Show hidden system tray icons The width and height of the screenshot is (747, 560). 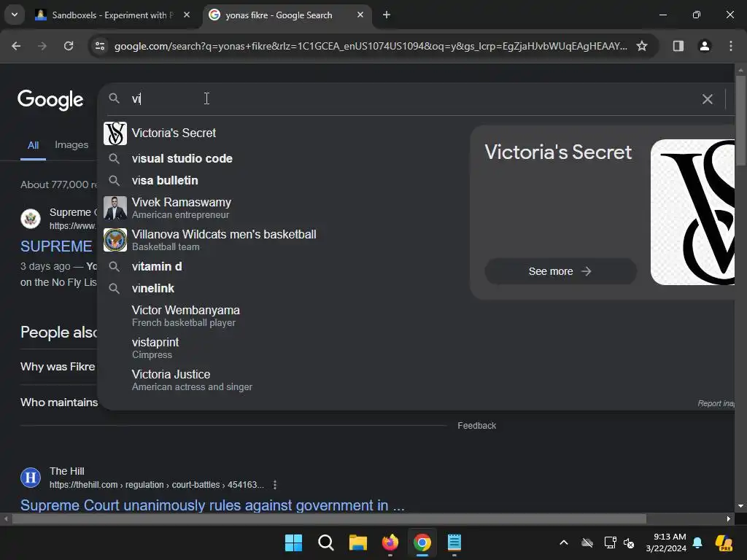(564, 542)
